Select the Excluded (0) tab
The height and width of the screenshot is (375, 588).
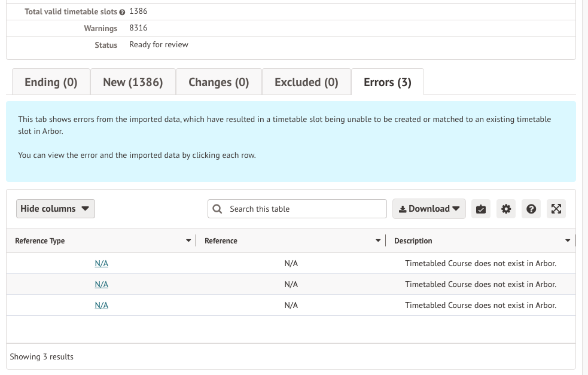pyautogui.click(x=306, y=83)
